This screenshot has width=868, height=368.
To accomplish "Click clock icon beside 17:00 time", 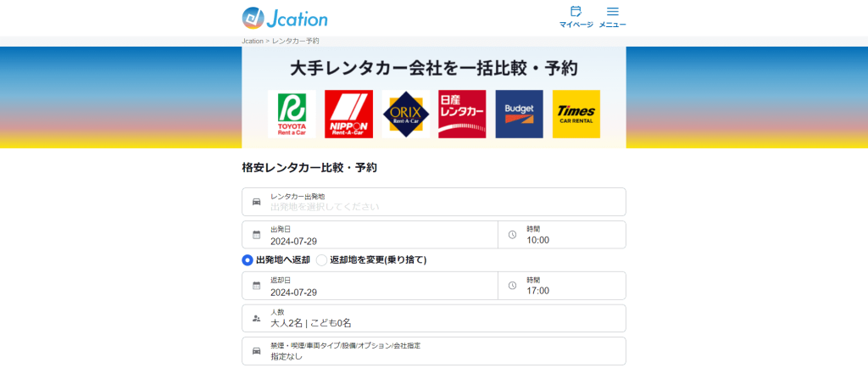I will tap(512, 286).
